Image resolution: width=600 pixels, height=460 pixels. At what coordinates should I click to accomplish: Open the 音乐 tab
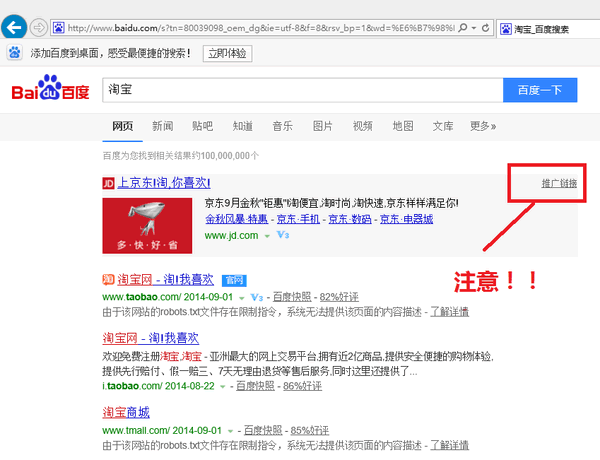pyautogui.click(x=282, y=126)
